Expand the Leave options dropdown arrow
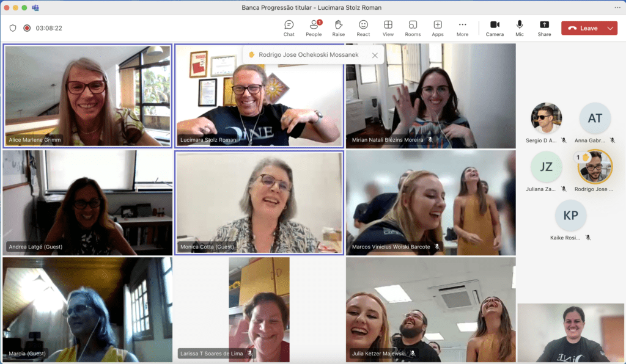The image size is (626, 364). coord(611,28)
